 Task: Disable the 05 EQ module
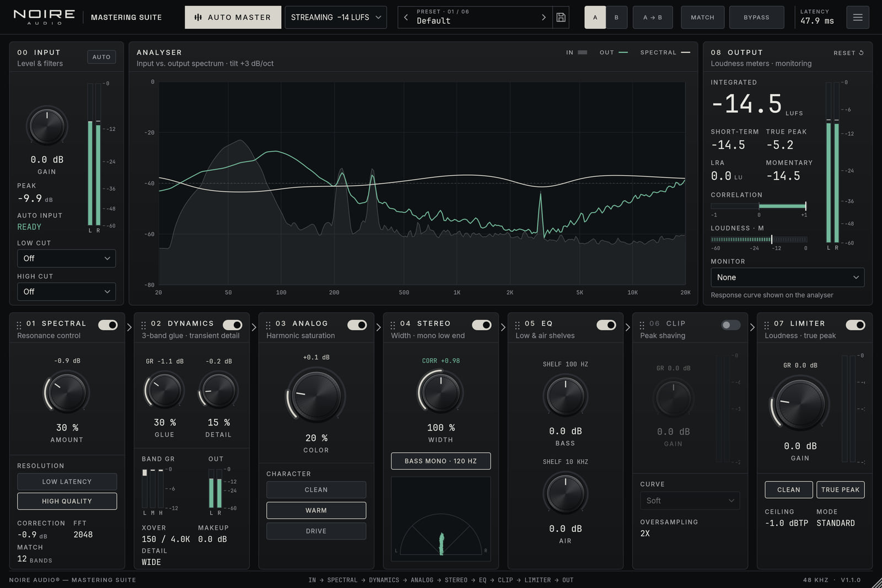coord(606,325)
